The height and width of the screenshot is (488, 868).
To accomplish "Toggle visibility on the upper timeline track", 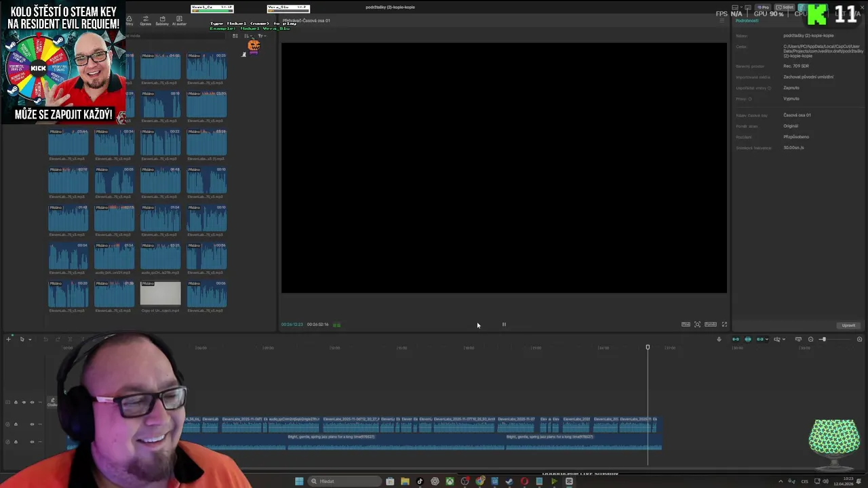I will point(24,403).
